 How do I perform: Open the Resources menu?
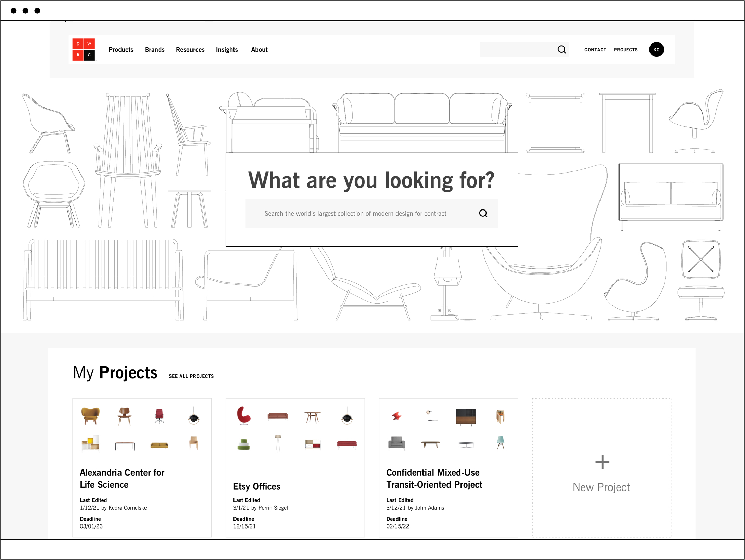point(190,50)
